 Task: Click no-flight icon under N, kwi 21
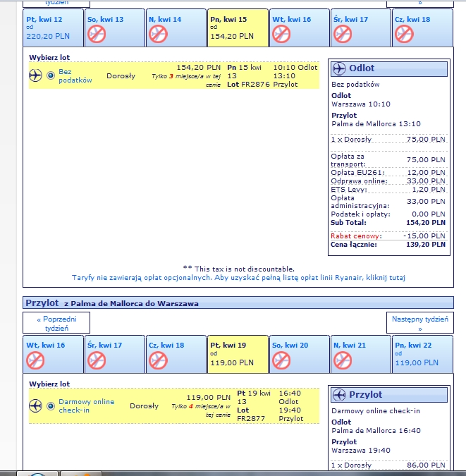click(x=343, y=360)
